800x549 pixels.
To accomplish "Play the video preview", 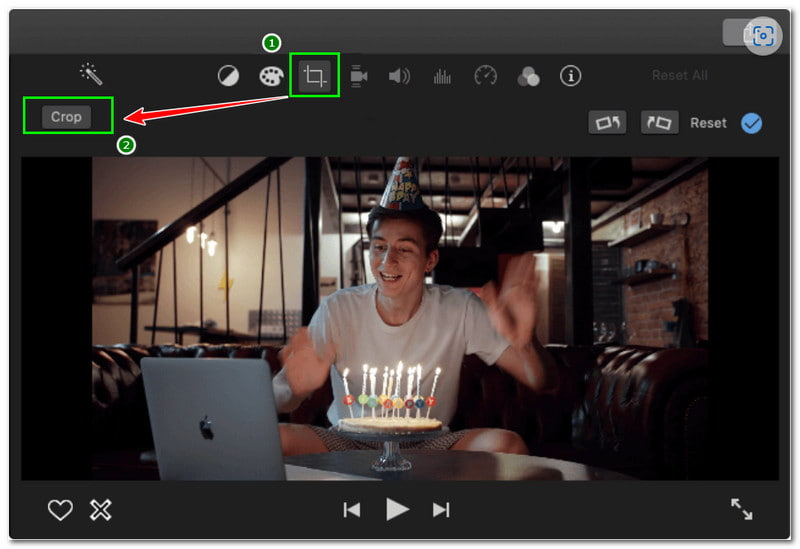I will pos(397,509).
